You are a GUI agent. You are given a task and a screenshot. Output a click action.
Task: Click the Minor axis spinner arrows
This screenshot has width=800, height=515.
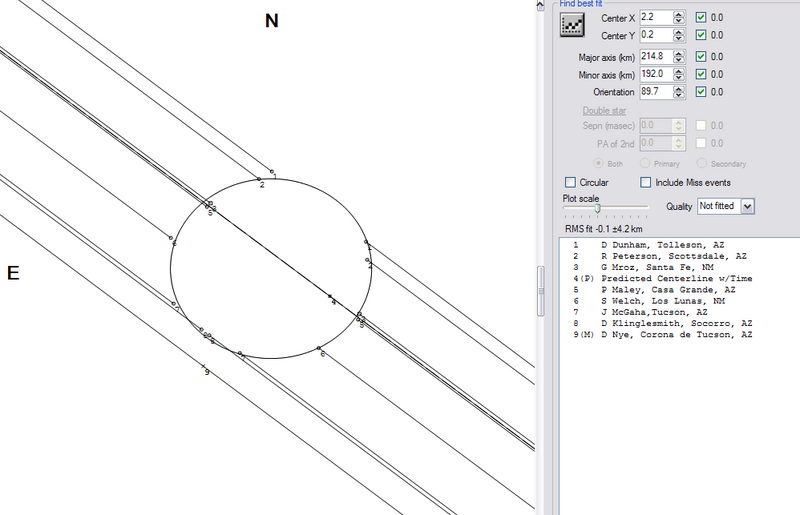click(x=679, y=74)
